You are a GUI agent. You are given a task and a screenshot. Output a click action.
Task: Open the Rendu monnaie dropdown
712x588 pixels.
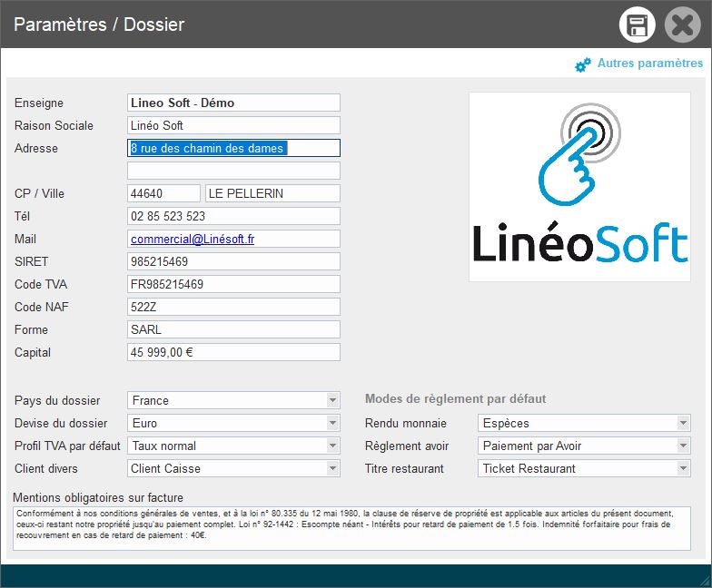click(x=584, y=423)
